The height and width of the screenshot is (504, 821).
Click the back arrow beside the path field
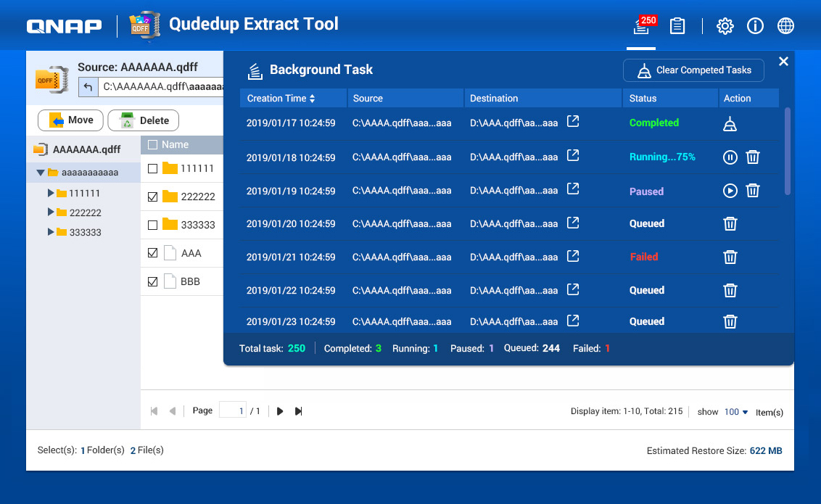point(88,87)
